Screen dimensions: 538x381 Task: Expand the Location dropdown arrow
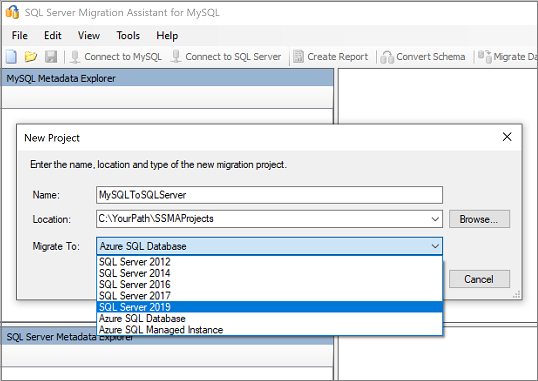click(435, 219)
